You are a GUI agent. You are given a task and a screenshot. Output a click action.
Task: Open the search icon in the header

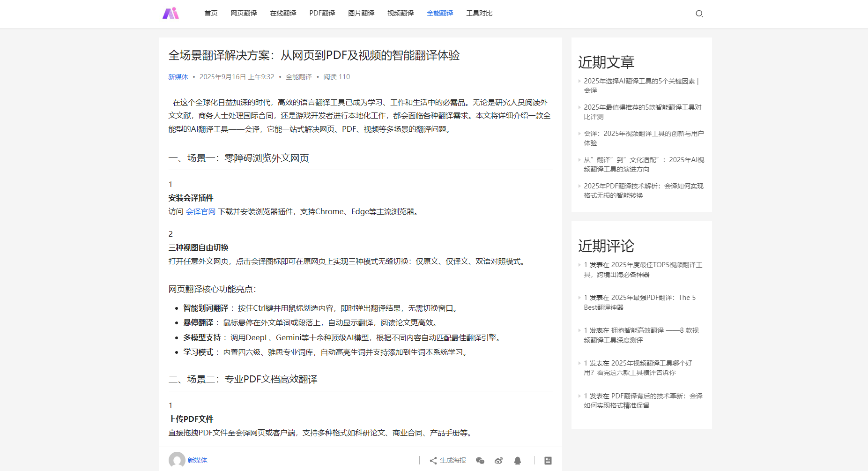coord(699,14)
